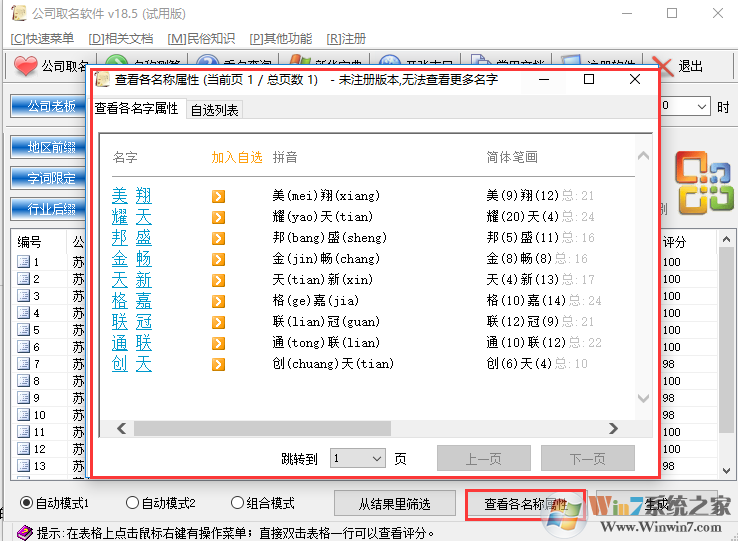Click the 字词限定 button
The height and width of the screenshot is (541, 738).
coord(48,178)
